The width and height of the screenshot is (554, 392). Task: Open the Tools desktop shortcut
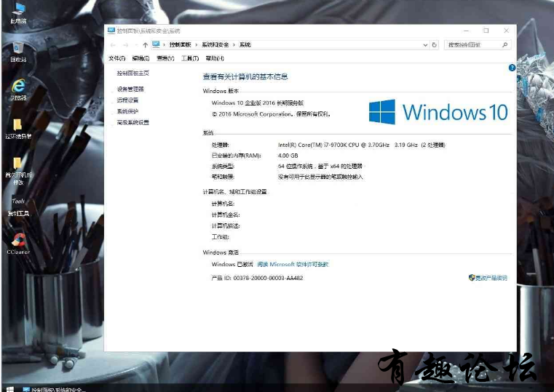pyautogui.click(x=18, y=207)
